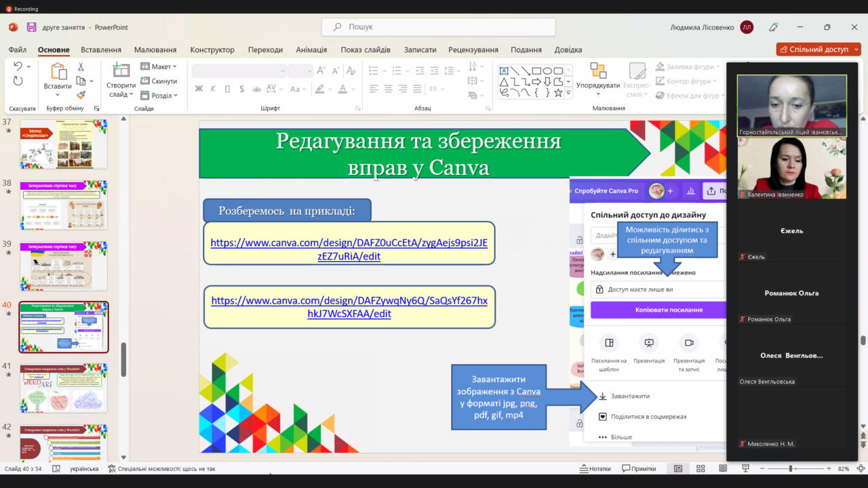
Task: Click the Валентина Іванченко video tile
Action: pyautogui.click(x=791, y=168)
